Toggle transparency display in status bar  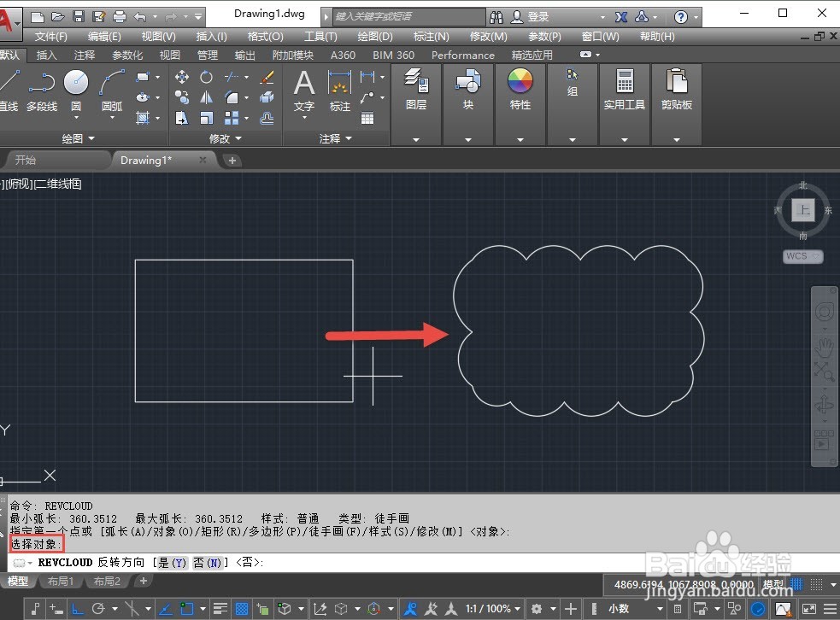pos(242,609)
